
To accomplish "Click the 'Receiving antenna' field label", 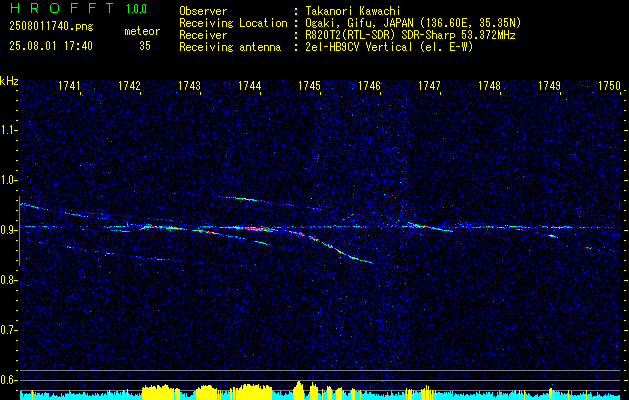I will [x=230, y=47].
